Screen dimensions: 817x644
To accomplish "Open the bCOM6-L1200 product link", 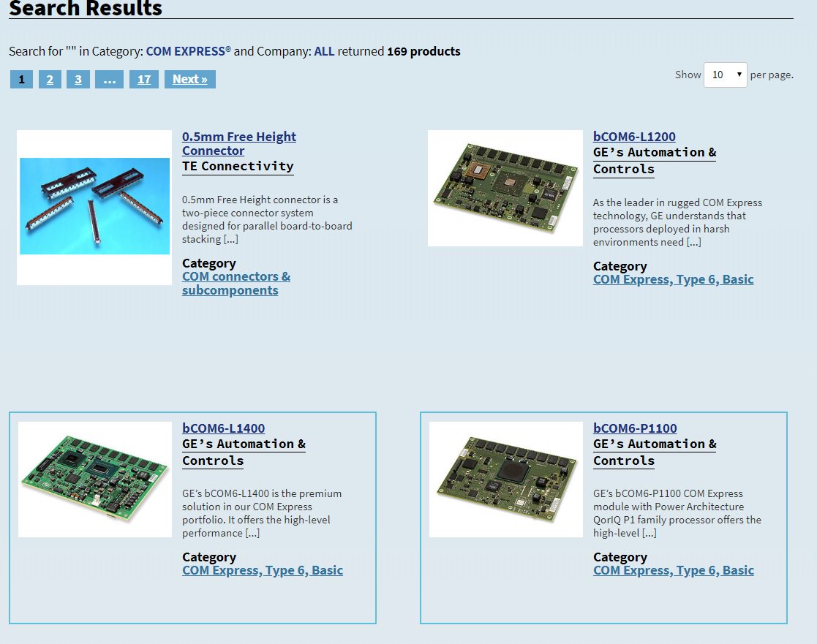I will point(634,137).
